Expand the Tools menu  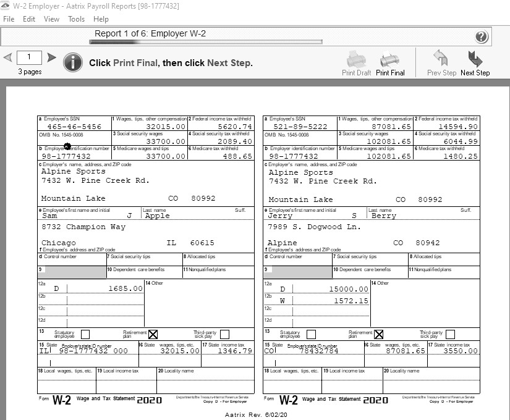click(77, 19)
